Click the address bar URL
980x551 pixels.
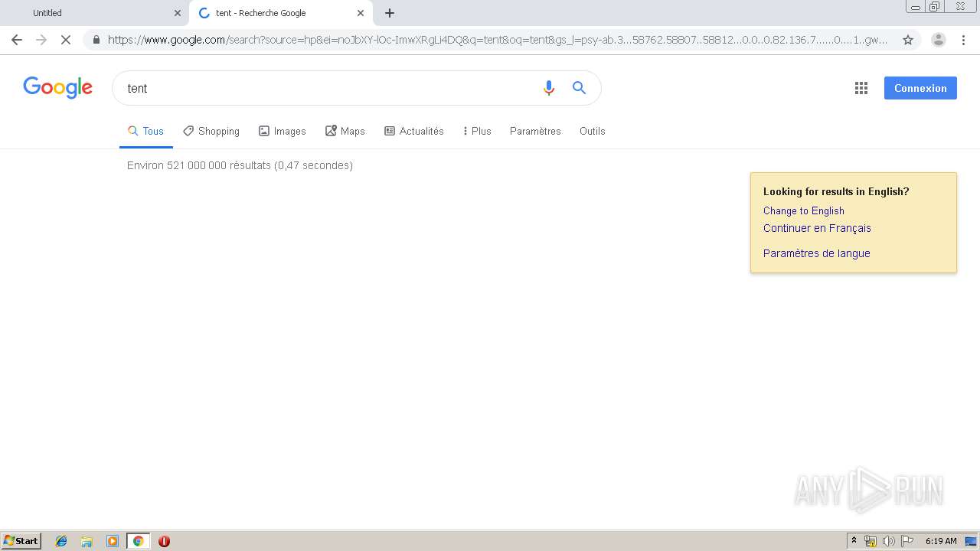[x=498, y=40]
